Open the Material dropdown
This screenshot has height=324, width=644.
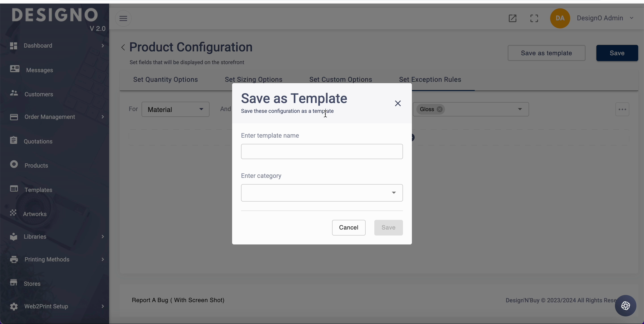point(175,109)
